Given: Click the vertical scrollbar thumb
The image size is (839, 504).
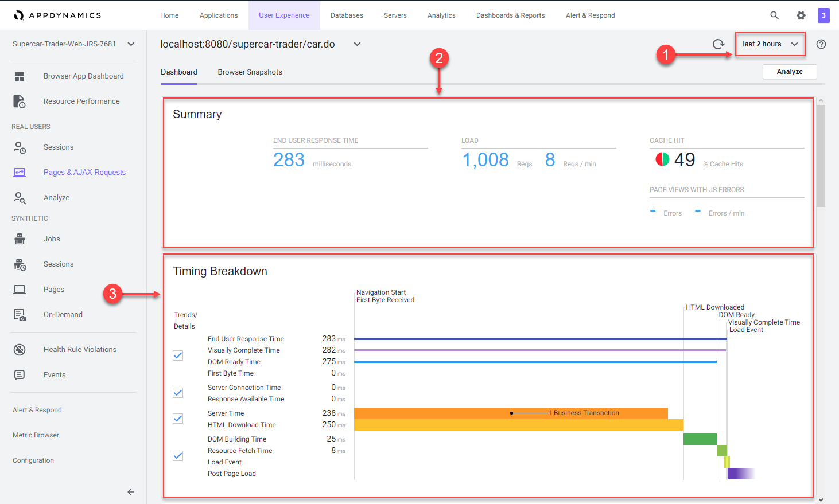Looking at the screenshot, I should (x=821, y=156).
